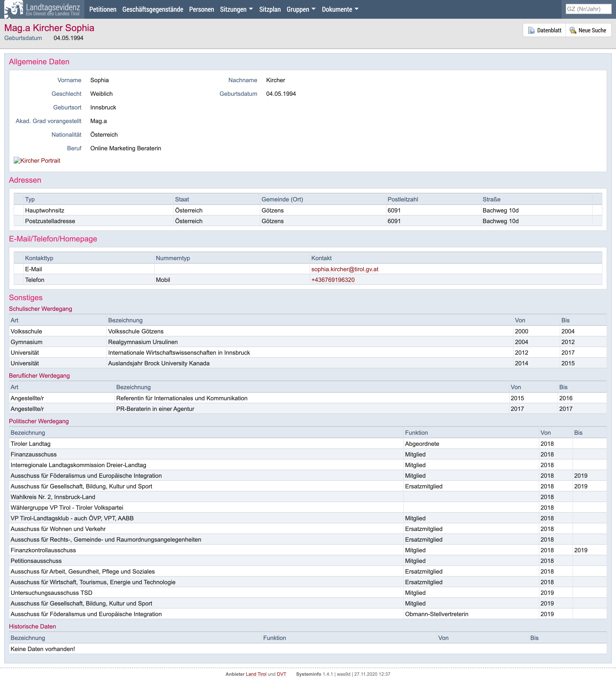Click the Neue Suche magnifier icon
616x680 pixels.
coord(573,30)
